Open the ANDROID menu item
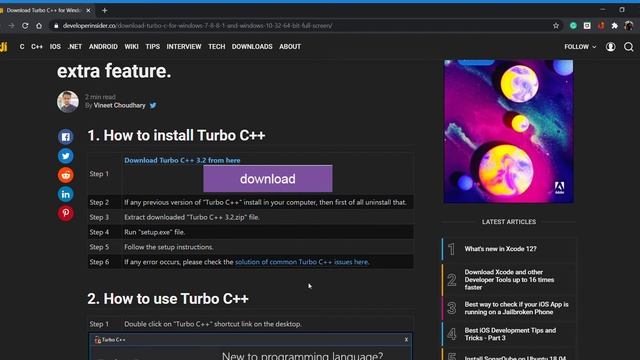This screenshot has width=640, height=360. pos(103,47)
